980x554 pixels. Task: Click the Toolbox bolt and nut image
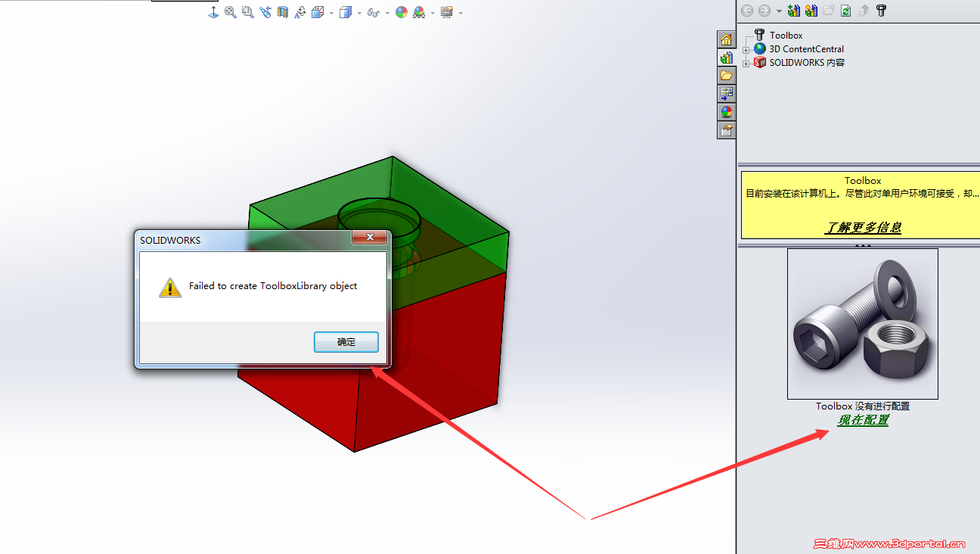pyautogui.click(x=863, y=324)
